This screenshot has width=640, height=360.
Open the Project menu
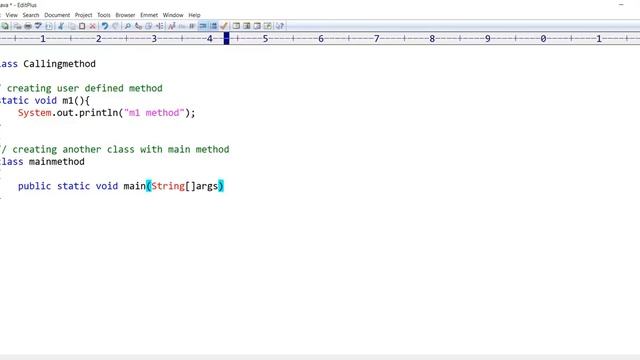83,15
